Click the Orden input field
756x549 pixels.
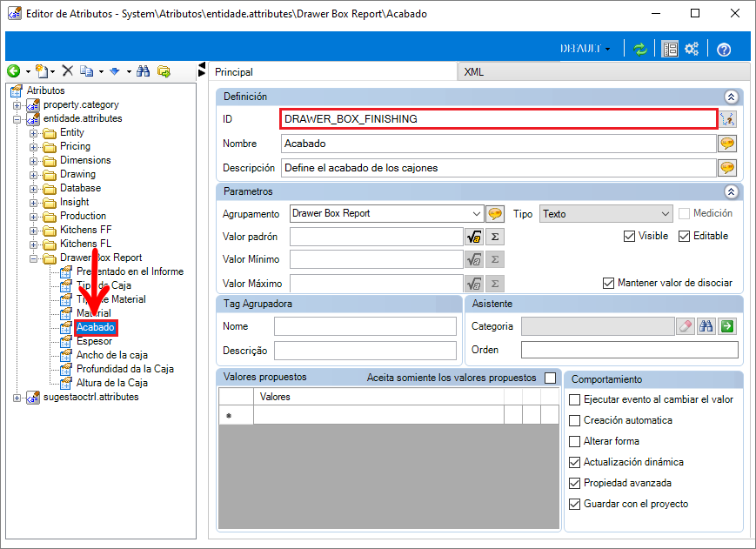629,350
